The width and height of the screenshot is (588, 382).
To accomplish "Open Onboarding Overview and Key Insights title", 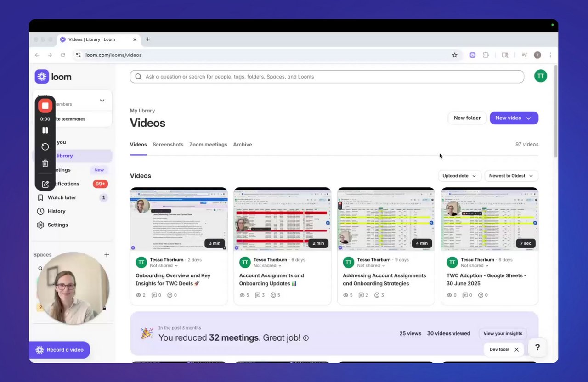I will [173, 280].
